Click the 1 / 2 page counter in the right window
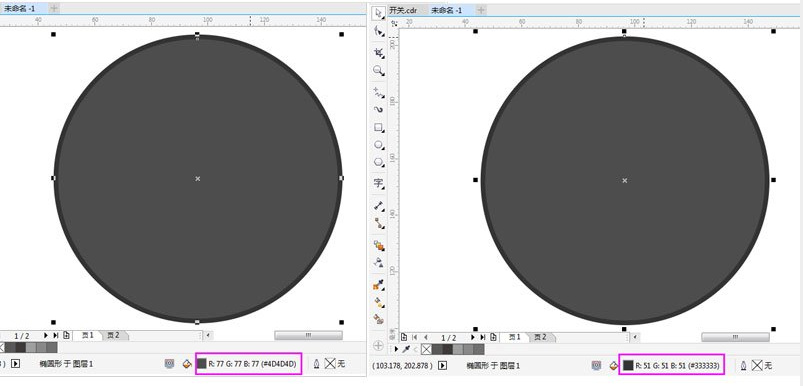This screenshot has width=803, height=386. (x=449, y=337)
